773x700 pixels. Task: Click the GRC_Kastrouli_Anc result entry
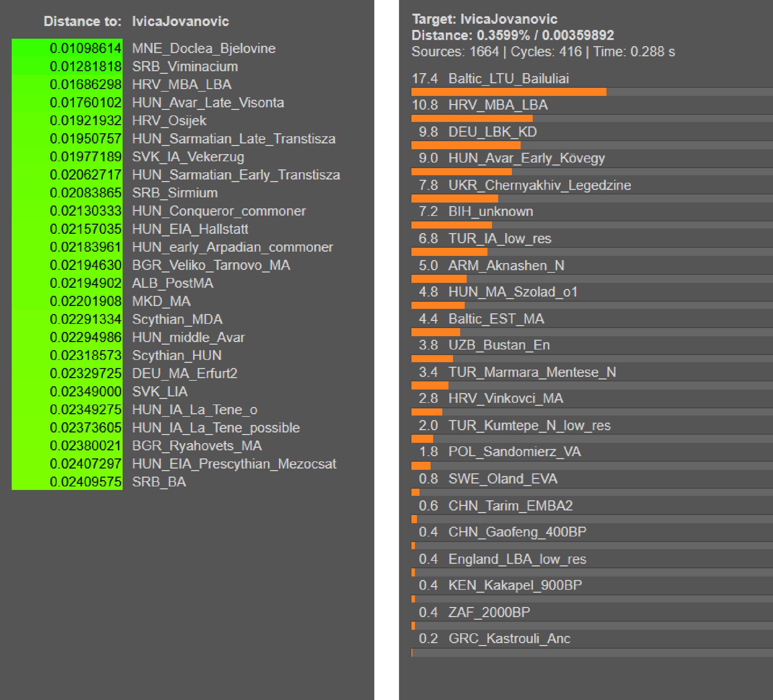tap(509, 638)
